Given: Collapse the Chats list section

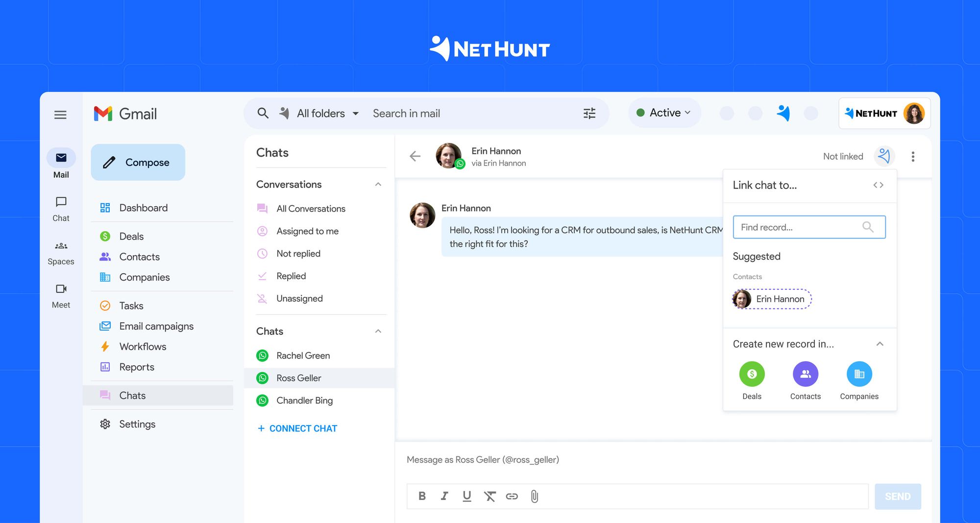Looking at the screenshot, I should (378, 331).
